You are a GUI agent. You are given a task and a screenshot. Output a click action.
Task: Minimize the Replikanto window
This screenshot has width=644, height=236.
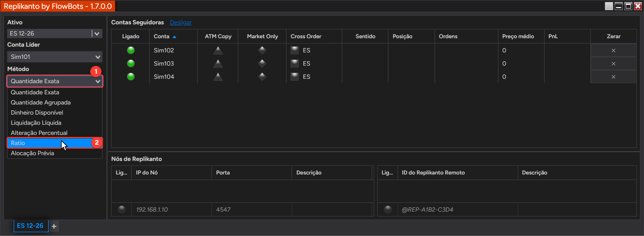pos(619,6)
